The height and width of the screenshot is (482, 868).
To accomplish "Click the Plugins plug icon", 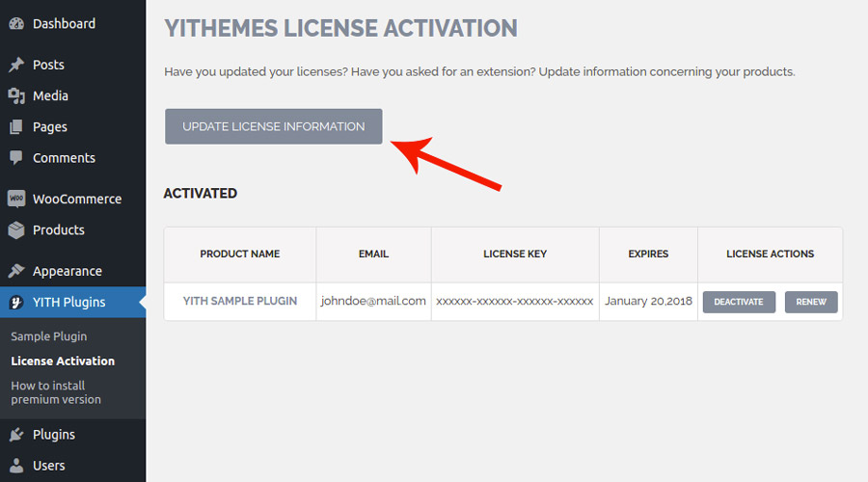I will pyautogui.click(x=16, y=435).
